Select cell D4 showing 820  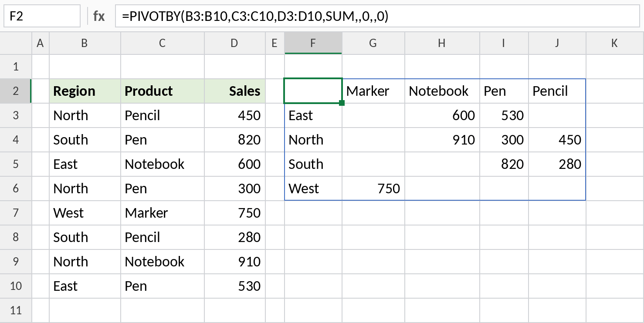(235, 140)
